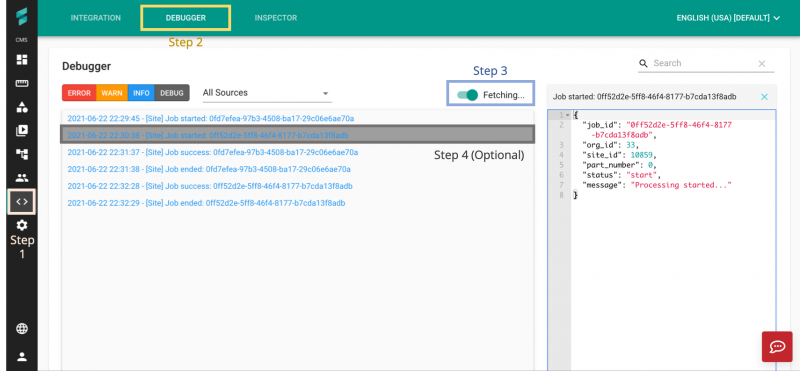800x371 pixels.
Task: Open the users icon in sidebar
Action: 22,178
